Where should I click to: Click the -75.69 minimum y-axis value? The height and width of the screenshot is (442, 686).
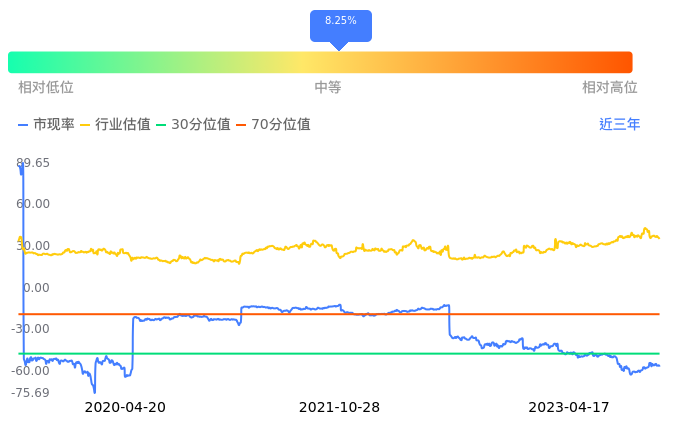click(x=33, y=392)
